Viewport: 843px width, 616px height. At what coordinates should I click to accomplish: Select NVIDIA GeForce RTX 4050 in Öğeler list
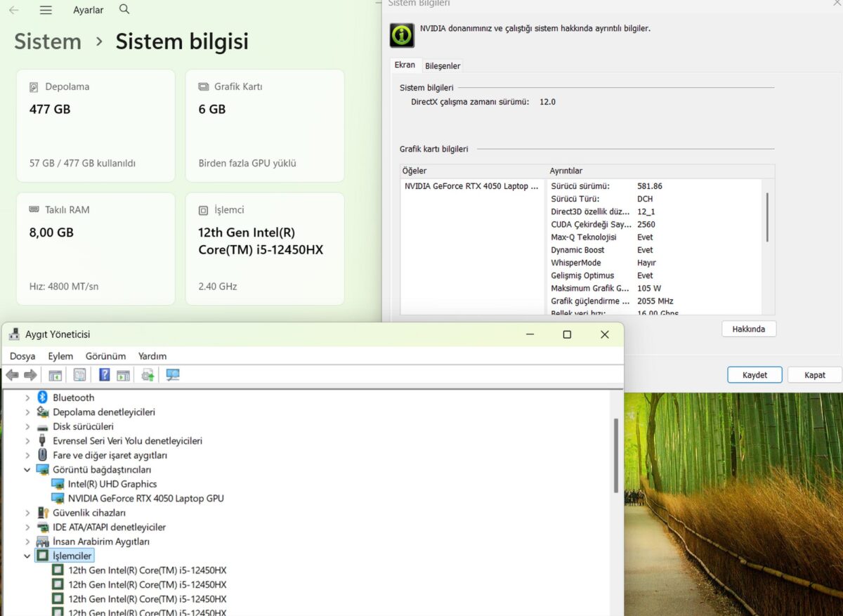(471, 186)
